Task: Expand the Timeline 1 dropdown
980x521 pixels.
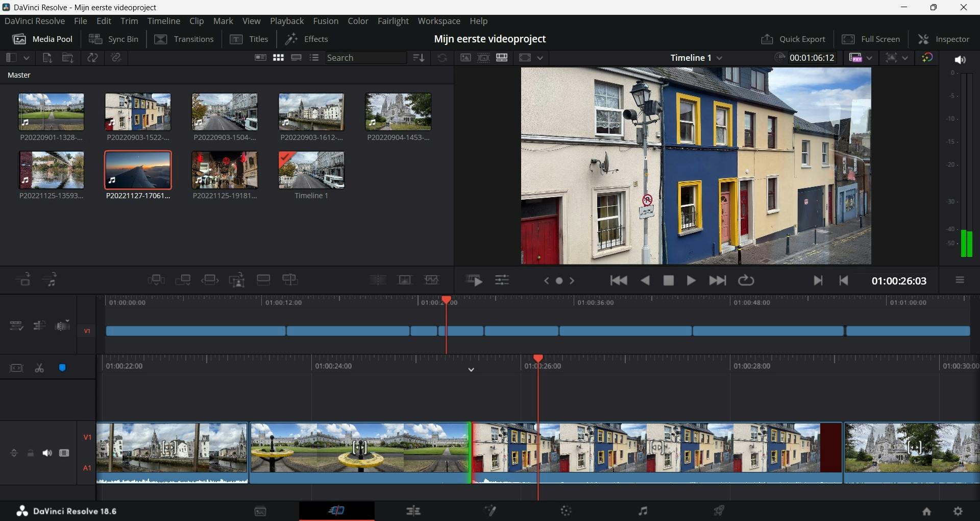Action: pyautogui.click(x=720, y=58)
